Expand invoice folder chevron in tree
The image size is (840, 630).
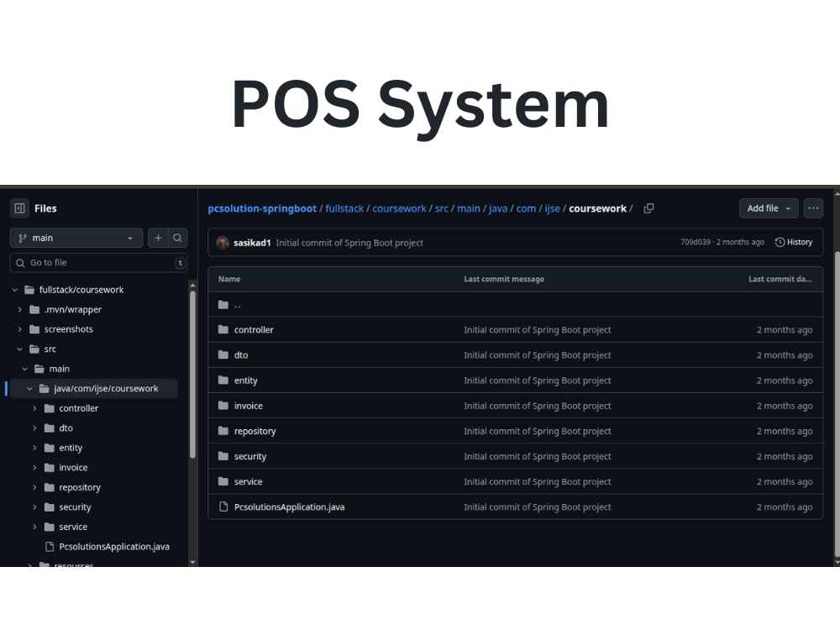(34, 468)
